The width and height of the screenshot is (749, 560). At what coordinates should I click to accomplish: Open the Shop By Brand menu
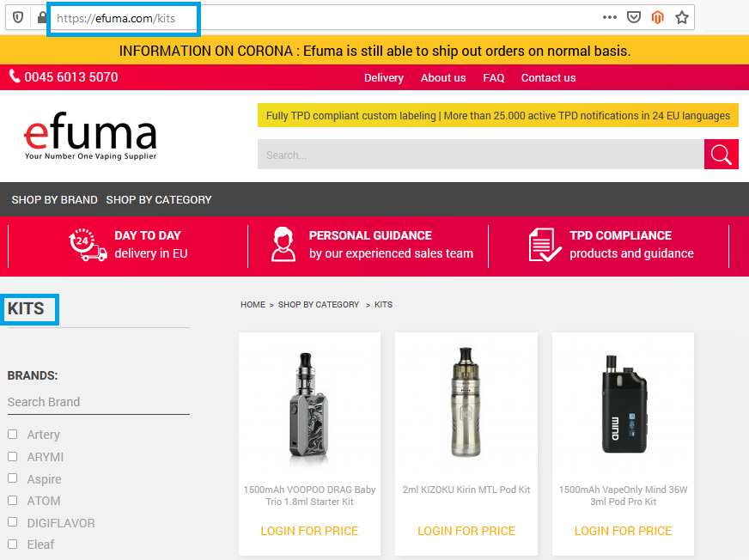54,199
